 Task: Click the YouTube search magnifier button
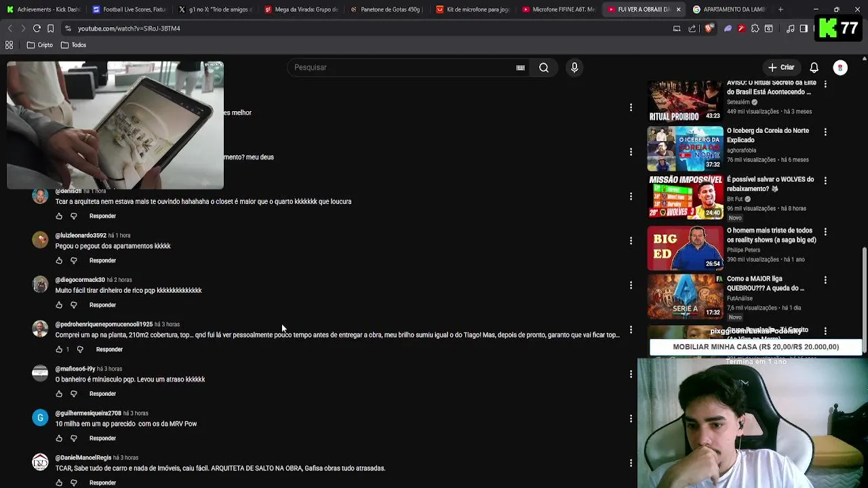(x=544, y=68)
